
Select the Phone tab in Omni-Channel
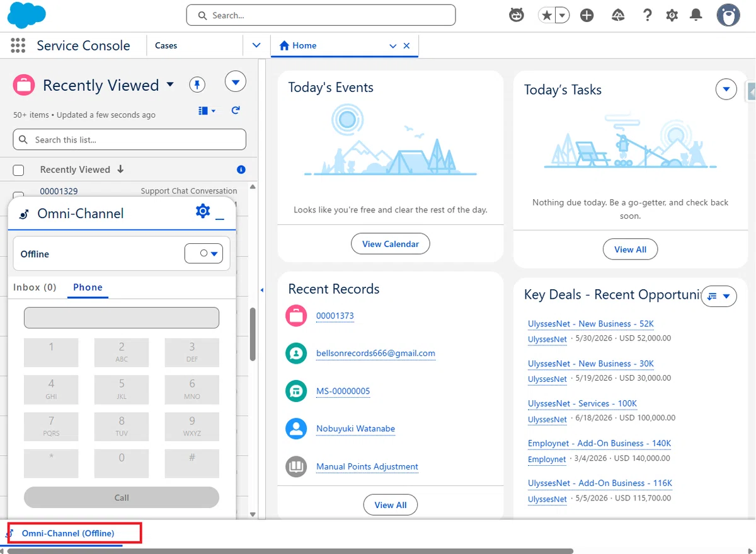click(x=88, y=287)
